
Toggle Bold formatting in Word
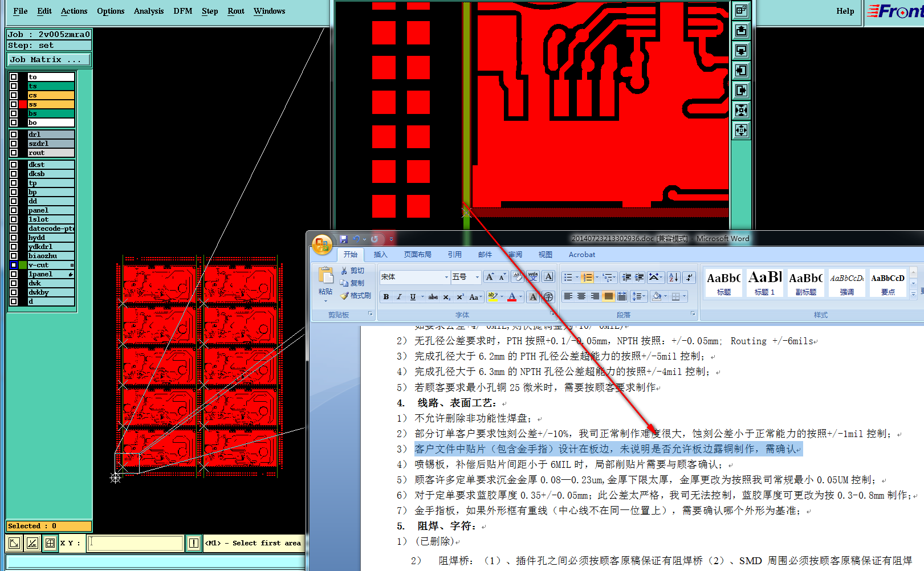pos(386,297)
